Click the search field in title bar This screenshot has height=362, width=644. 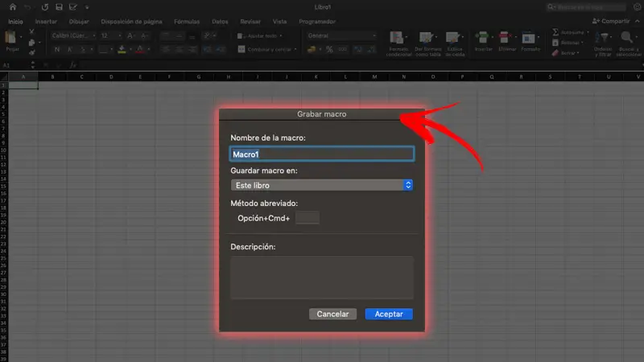[586, 7]
